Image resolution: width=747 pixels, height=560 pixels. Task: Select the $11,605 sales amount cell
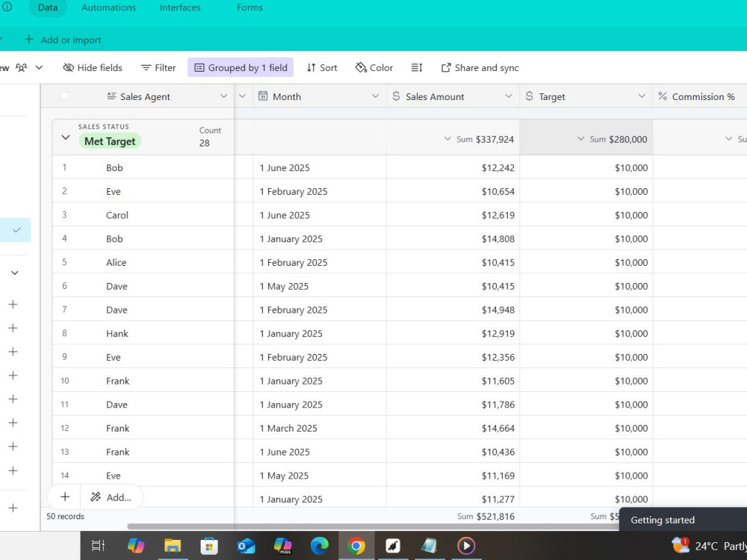[453, 381]
